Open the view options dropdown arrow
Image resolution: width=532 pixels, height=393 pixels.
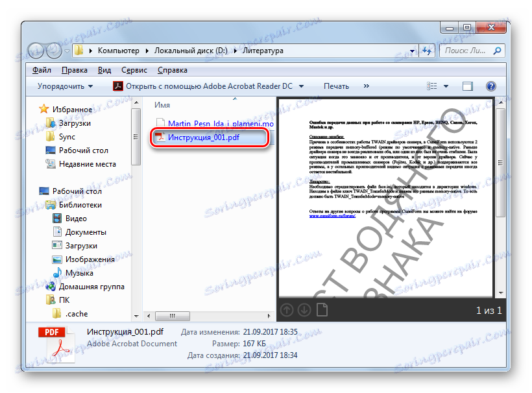[x=446, y=86]
